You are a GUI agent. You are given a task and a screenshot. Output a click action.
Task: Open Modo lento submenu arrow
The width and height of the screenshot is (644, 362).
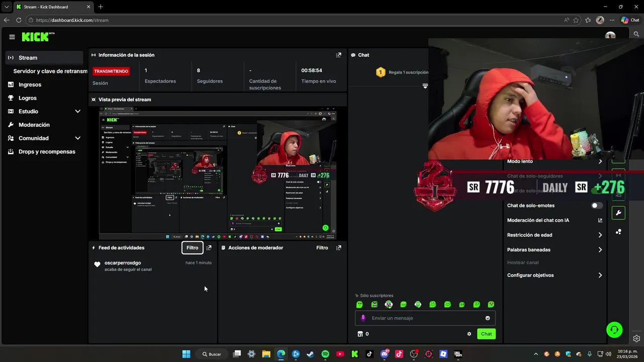click(x=600, y=161)
